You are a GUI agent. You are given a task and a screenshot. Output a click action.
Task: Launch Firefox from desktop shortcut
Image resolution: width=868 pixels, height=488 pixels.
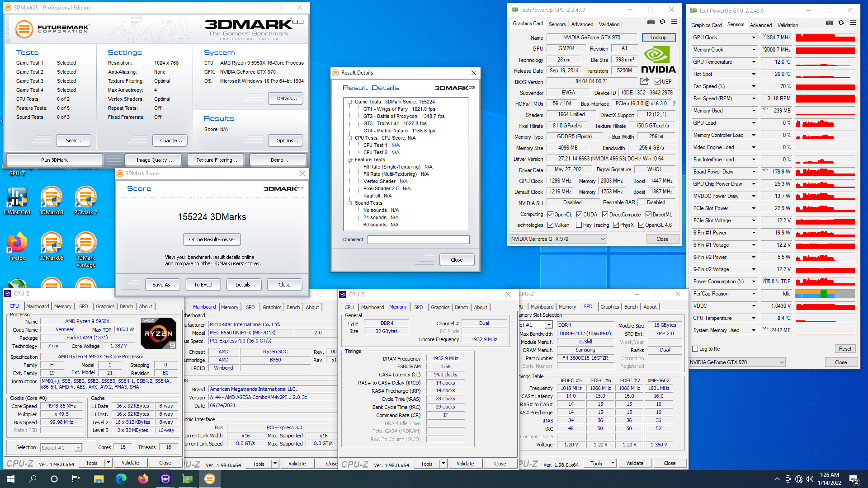(17, 246)
